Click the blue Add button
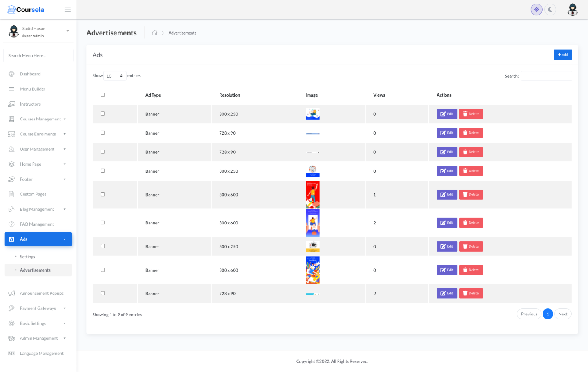This screenshot has height=372, width=588. [x=563, y=55]
